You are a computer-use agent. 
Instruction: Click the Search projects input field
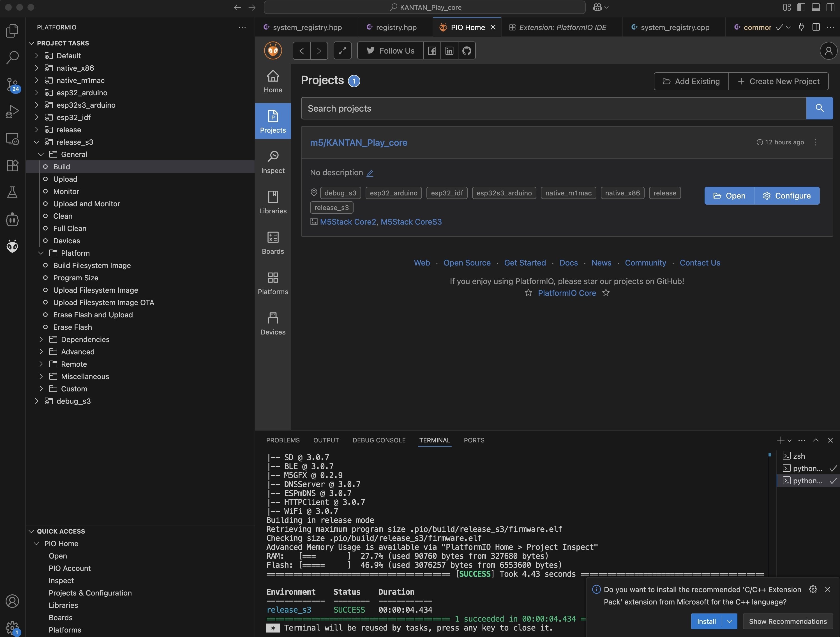point(553,108)
